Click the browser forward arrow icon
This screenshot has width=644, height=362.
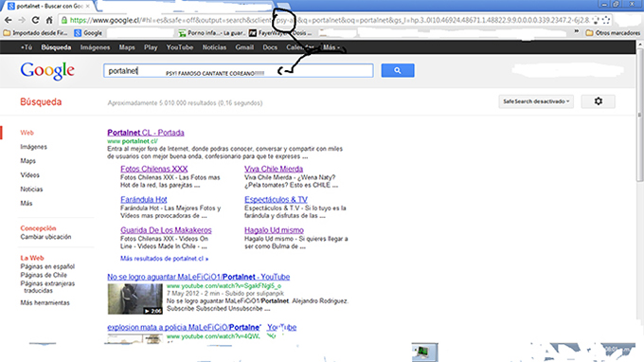(22, 20)
